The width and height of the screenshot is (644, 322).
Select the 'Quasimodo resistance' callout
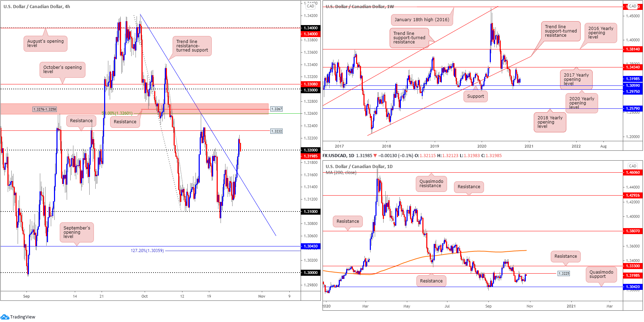(431, 184)
